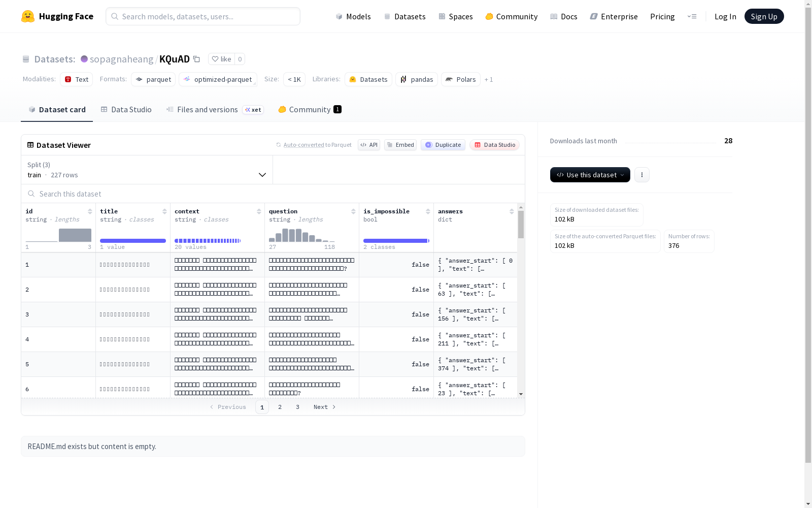Duplicate the dataset
This screenshot has width=812, height=508.
coord(443,145)
